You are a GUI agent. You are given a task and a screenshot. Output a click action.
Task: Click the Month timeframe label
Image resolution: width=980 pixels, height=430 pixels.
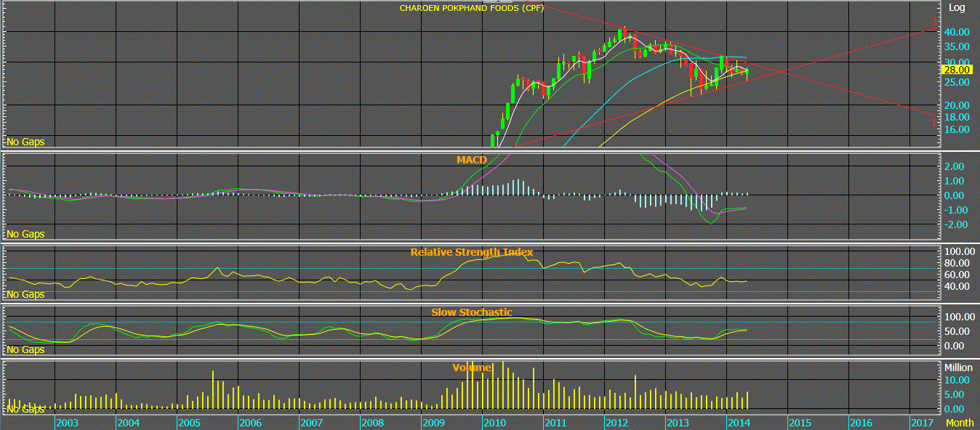click(960, 423)
